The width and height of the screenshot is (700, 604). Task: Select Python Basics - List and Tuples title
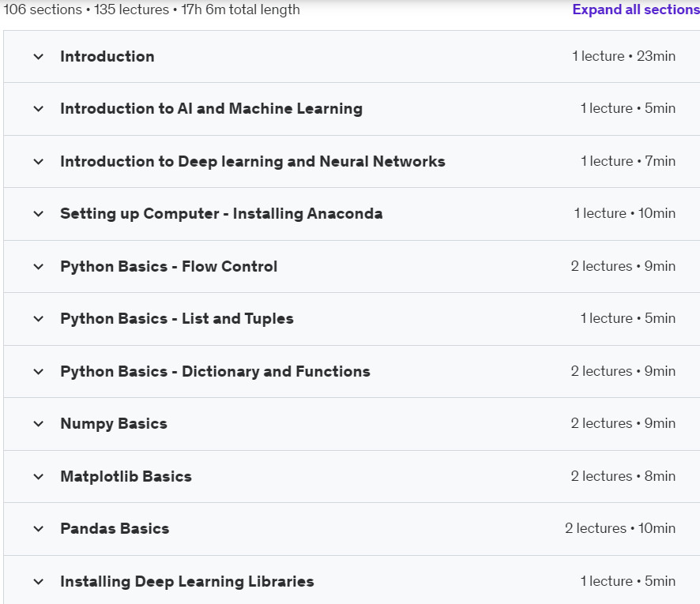click(x=177, y=319)
